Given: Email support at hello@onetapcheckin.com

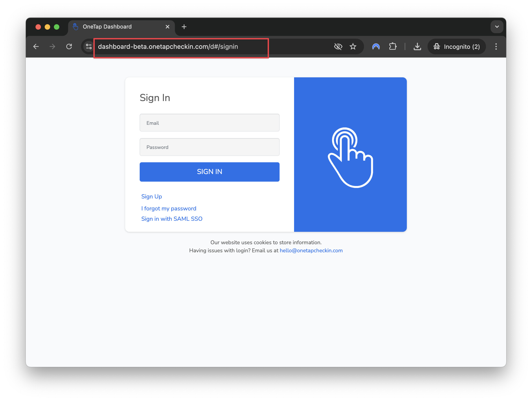Looking at the screenshot, I should pyautogui.click(x=311, y=250).
